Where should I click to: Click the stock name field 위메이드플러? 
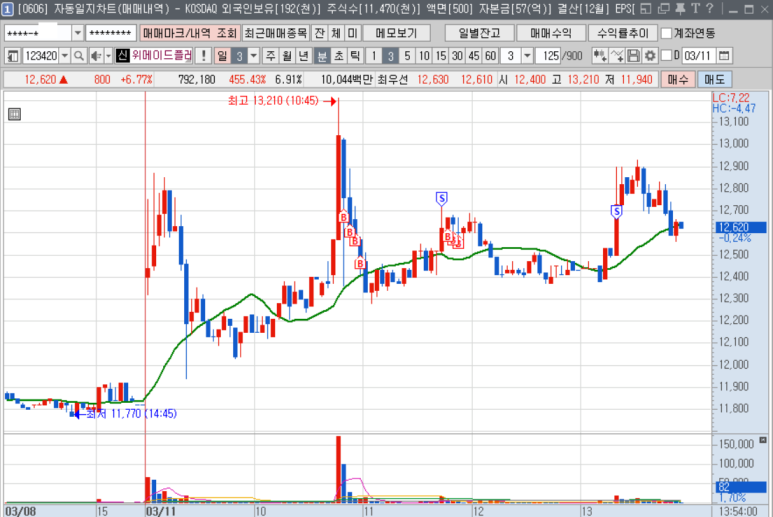click(161, 55)
